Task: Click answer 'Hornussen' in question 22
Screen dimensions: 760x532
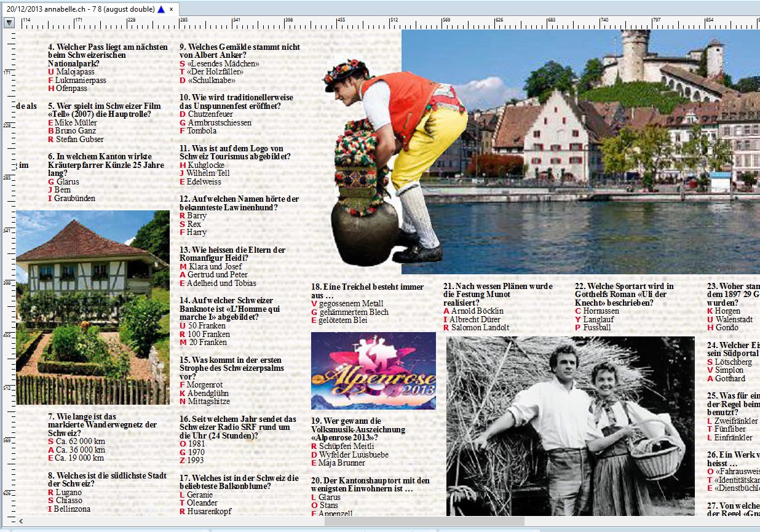Action: coord(601,311)
